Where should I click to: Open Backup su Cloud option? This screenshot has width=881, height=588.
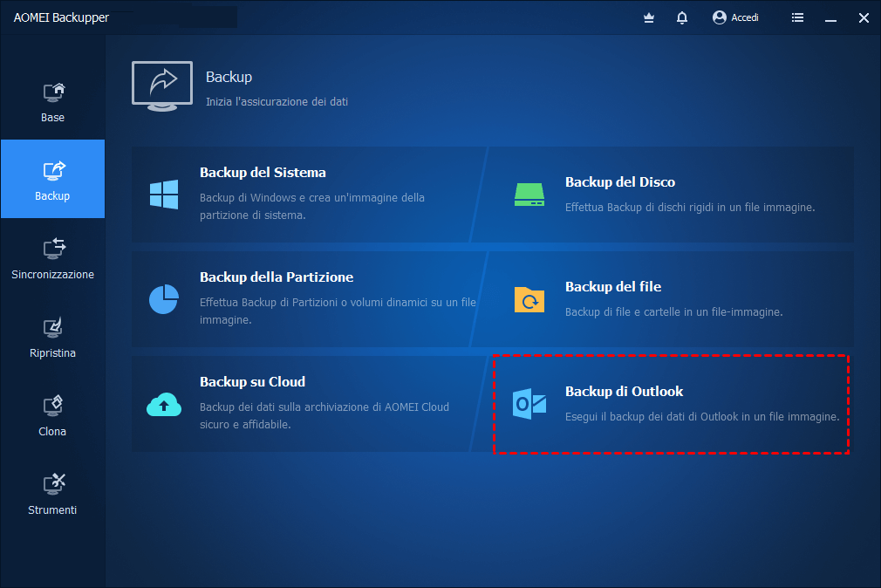coord(309,404)
